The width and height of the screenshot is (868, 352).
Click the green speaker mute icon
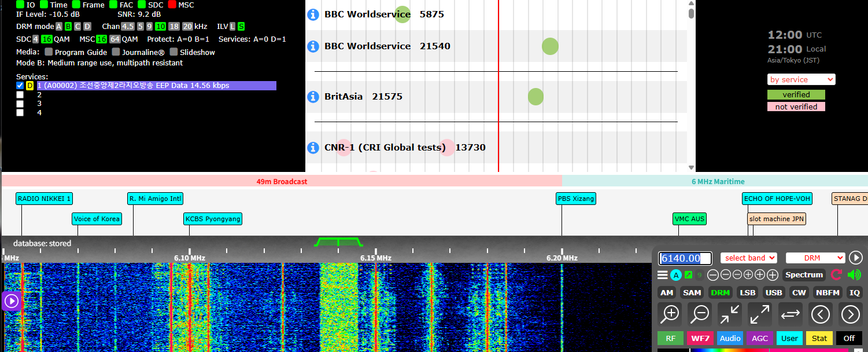click(854, 275)
